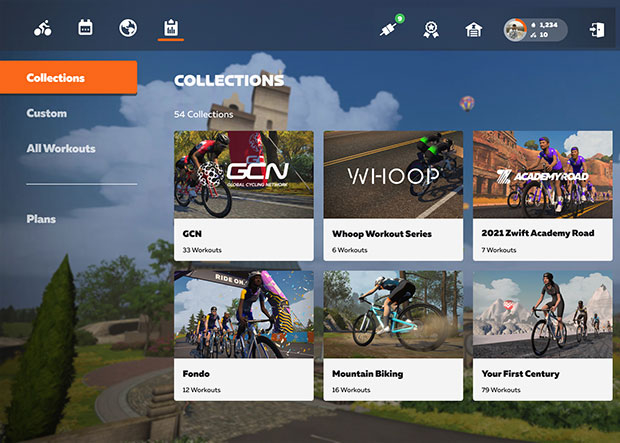This screenshot has width=620, height=443.
Task: Open the garage icon
Action: (x=474, y=30)
